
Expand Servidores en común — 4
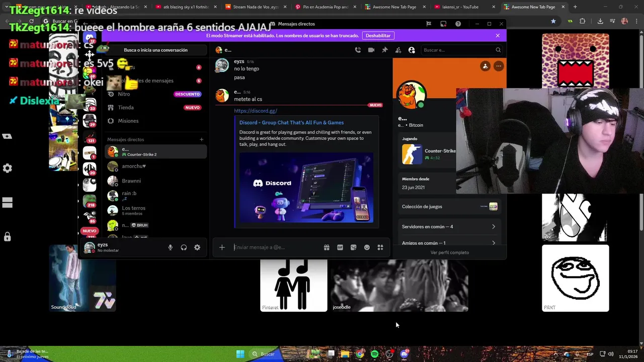[x=449, y=227]
